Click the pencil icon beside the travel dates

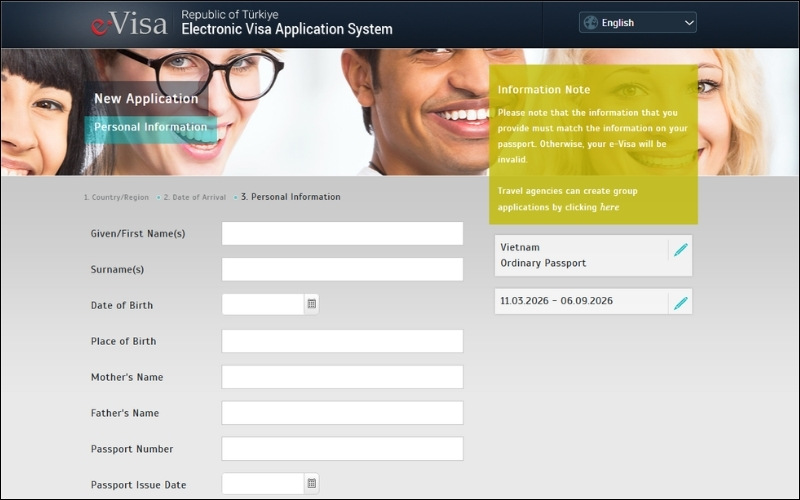coord(680,302)
